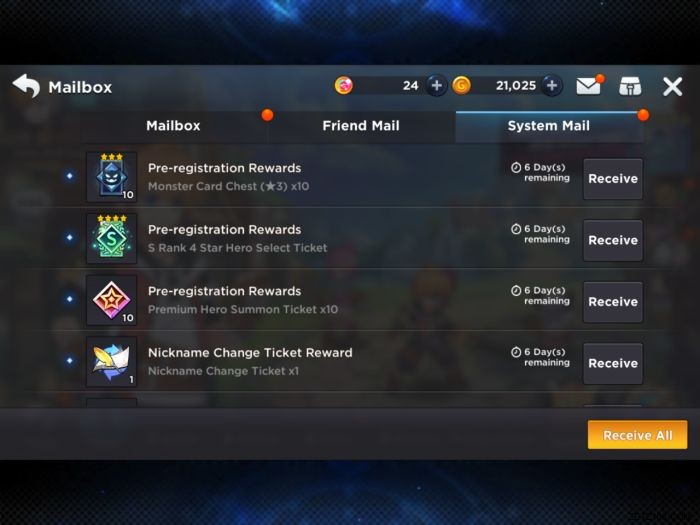Viewport: 700px width, 525px height.
Task: Receive the Nickname Change Ticket
Action: tap(613, 363)
